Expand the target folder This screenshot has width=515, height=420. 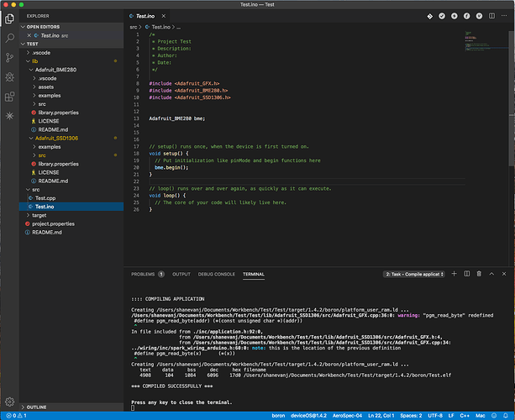tap(39, 215)
